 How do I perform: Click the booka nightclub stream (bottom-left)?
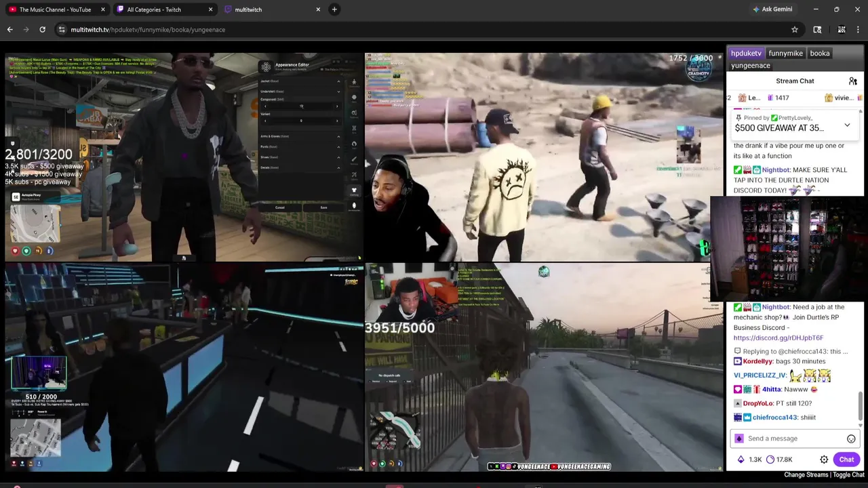(184, 367)
